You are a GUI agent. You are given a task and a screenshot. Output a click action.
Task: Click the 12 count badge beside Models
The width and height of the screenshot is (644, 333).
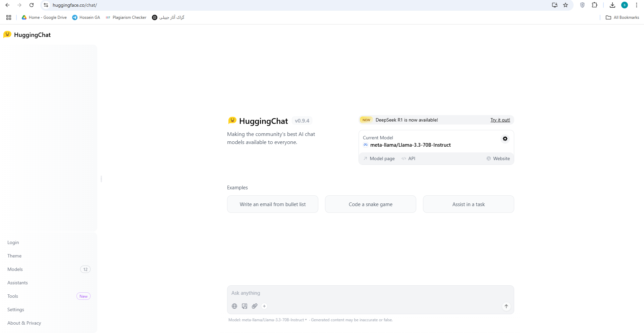[86, 269]
